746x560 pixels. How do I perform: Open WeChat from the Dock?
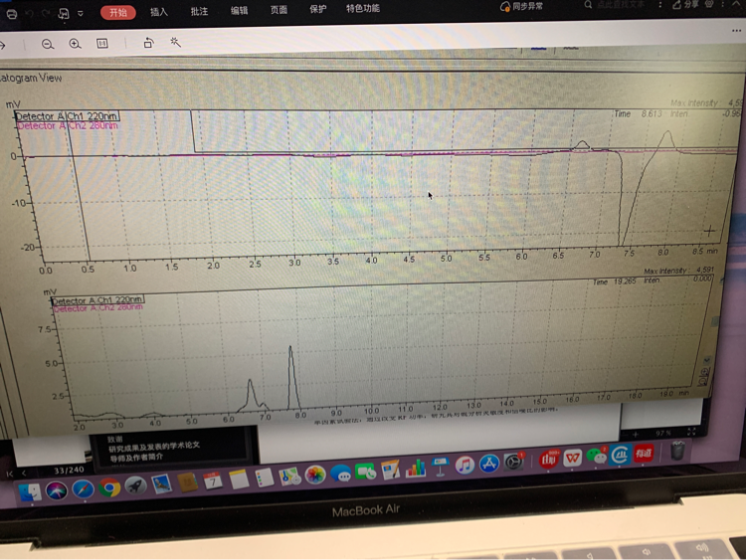pyautogui.click(x=596, y=457)
